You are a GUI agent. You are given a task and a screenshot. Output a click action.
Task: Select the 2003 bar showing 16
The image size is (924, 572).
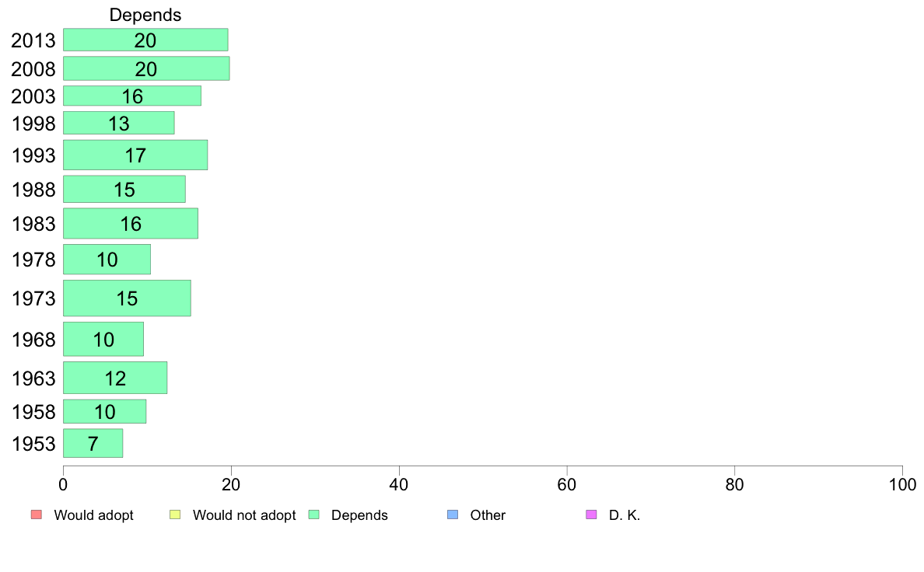tap(132, 96)
